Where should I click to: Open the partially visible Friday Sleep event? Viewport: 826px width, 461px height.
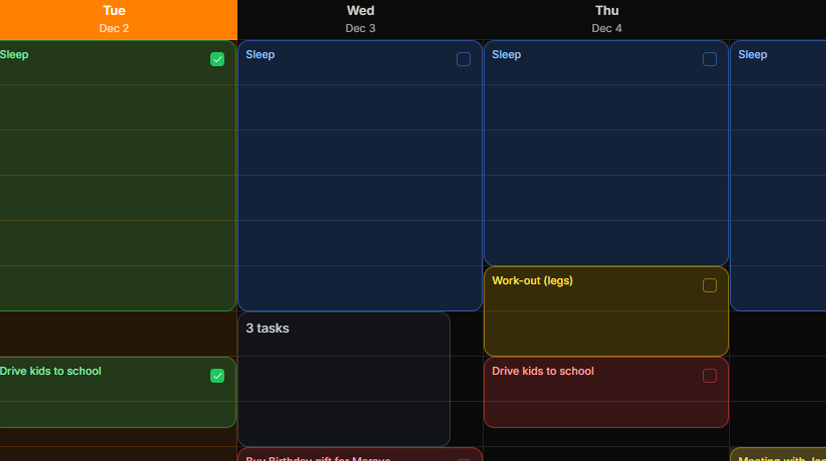coord(778,160)
